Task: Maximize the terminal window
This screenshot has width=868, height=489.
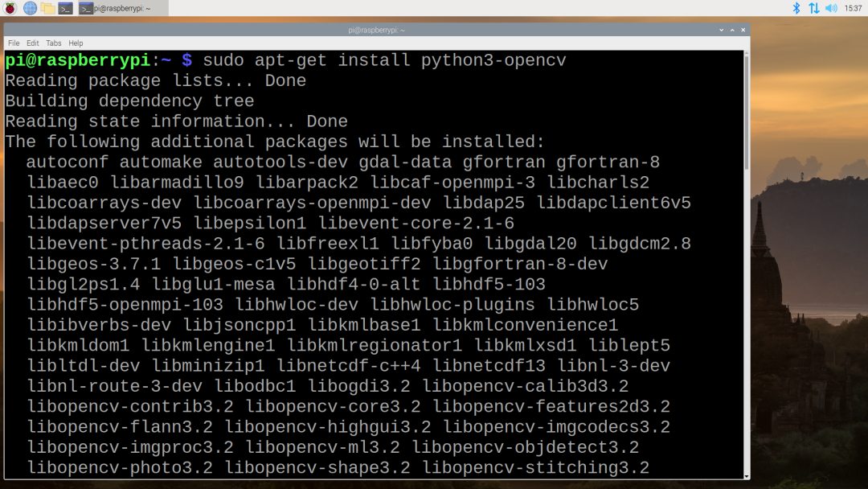Action: (731, 30)
